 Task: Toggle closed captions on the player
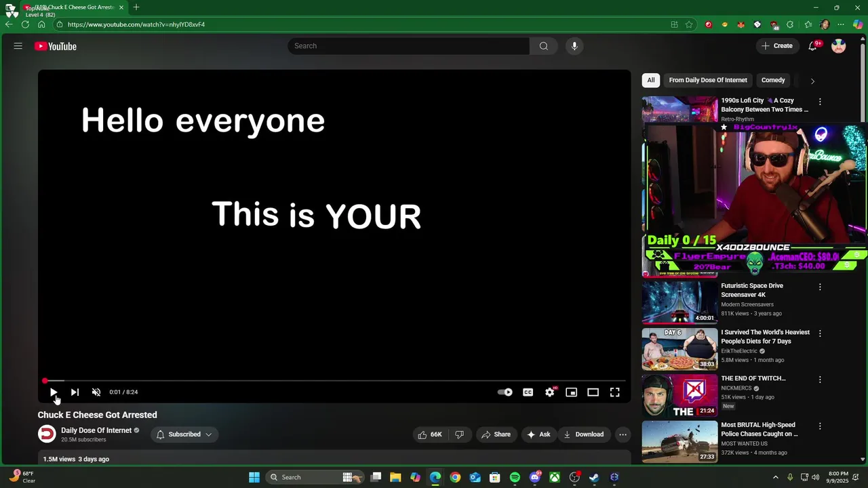click(x=528, y=392)
